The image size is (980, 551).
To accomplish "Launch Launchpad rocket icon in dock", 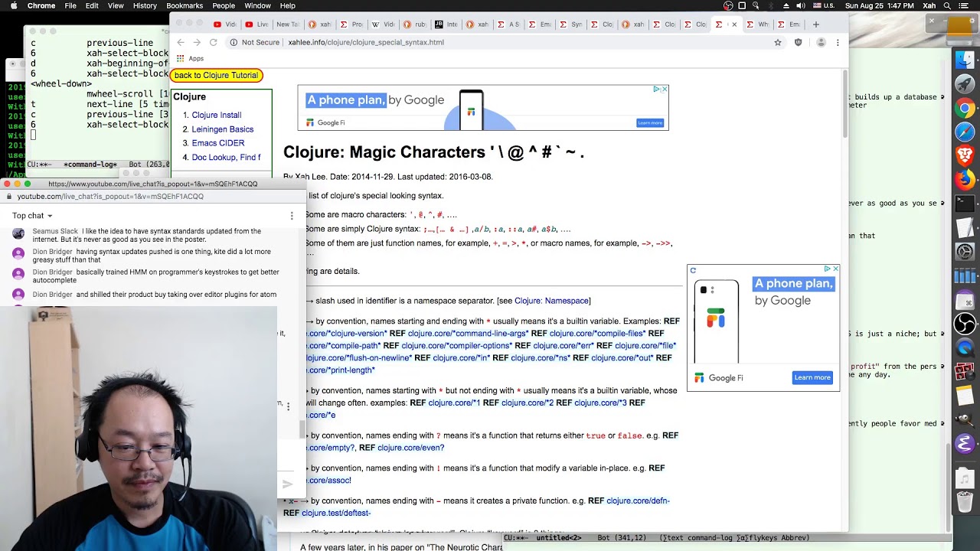I will [965, 84].
